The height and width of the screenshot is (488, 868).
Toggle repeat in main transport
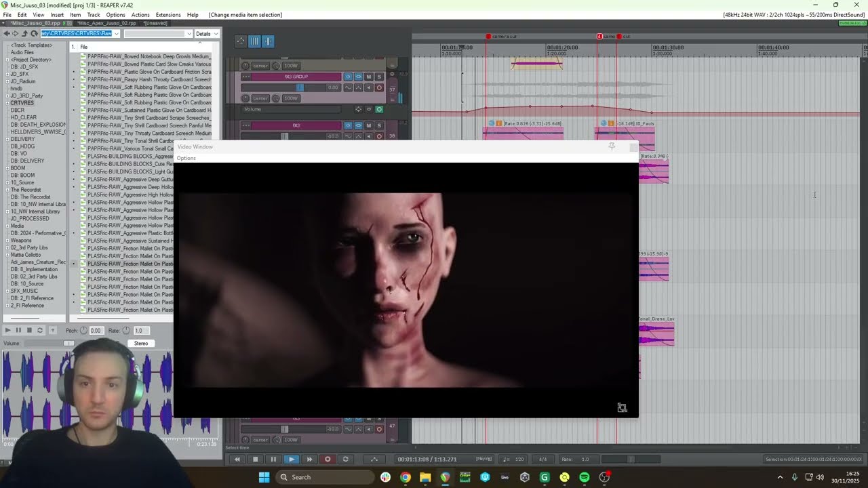click(346, 459)
